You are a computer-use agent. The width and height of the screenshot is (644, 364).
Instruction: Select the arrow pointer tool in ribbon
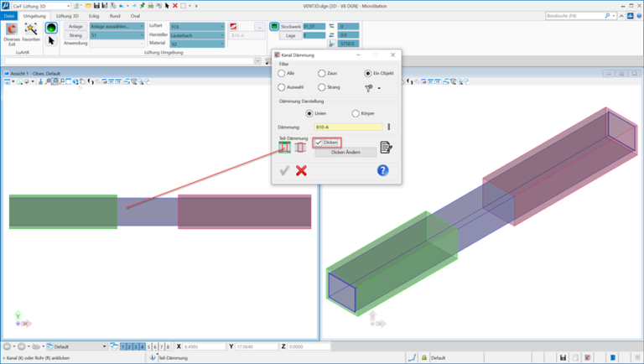tap(51, 40)
